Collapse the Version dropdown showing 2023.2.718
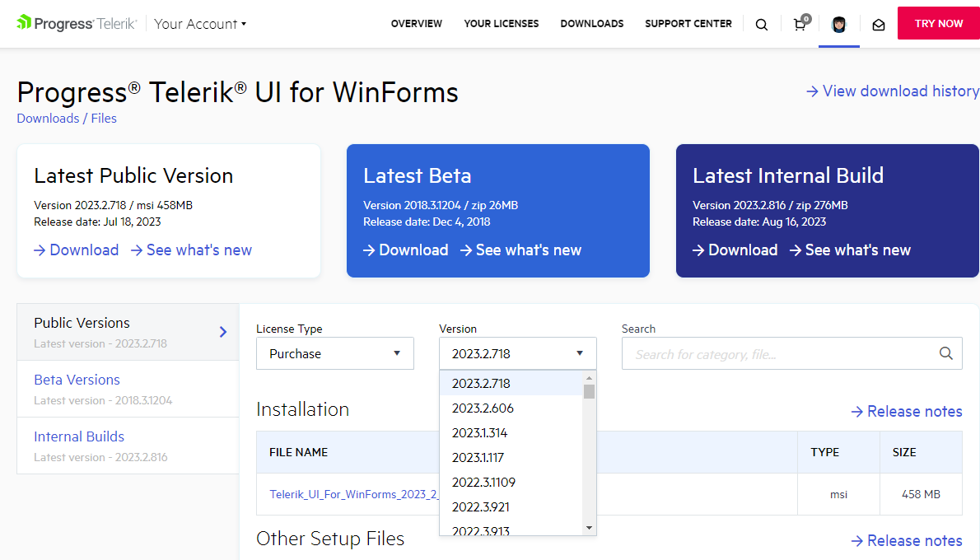 (x=517, y=353)
